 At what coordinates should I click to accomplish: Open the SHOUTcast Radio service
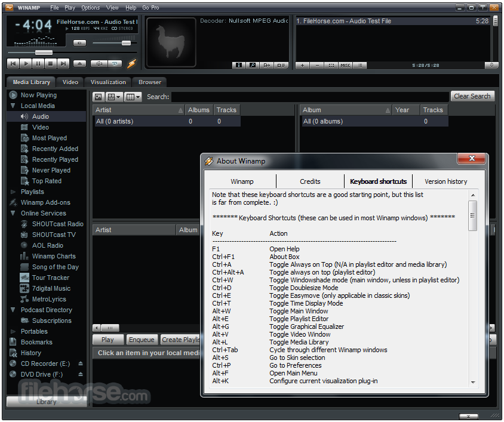tap(57, 224)
